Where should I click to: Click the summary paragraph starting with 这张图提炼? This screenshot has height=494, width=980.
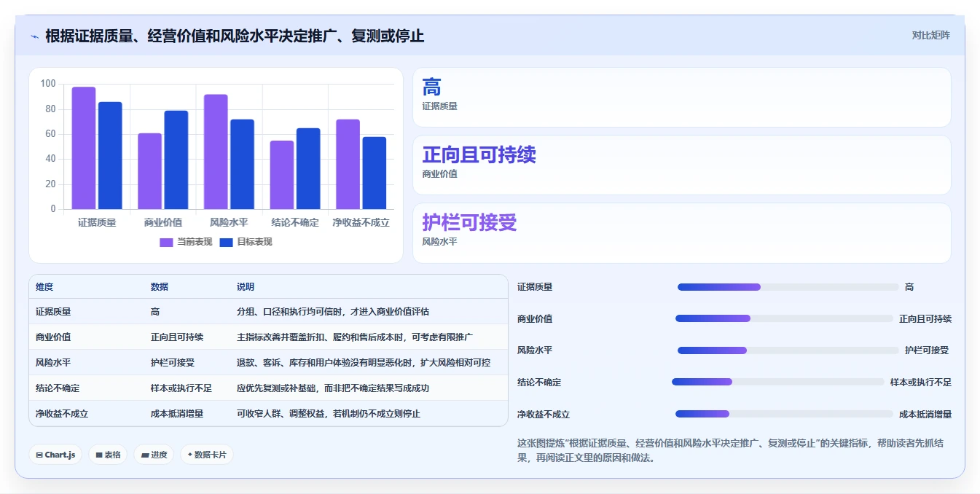(x=730, y=451)
